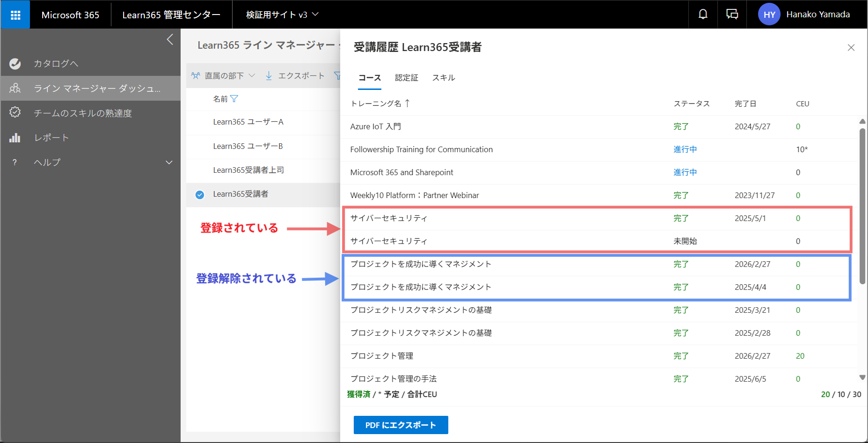Viewport: 868px width, 443px height.
Task: Click the vertical scrollbar thumb in course list
Action: 862,206
